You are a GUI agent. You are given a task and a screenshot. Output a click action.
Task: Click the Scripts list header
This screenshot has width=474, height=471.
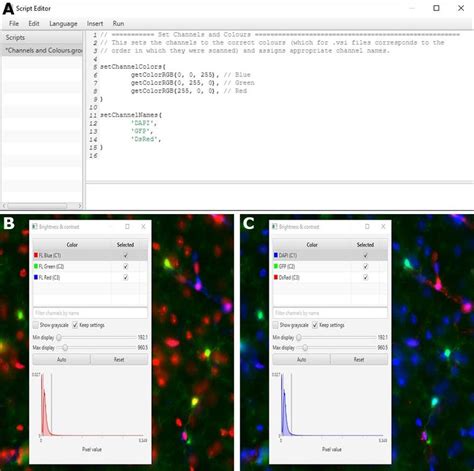[42, 37]
